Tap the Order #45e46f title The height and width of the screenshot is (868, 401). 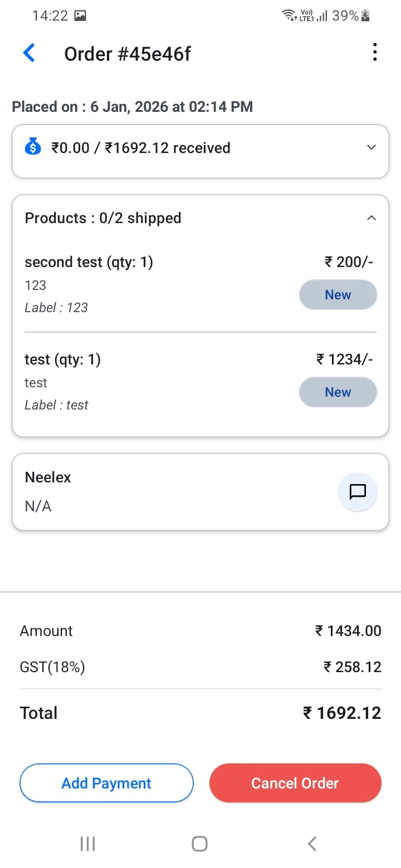pyautogui.click(x=128, y=54)
